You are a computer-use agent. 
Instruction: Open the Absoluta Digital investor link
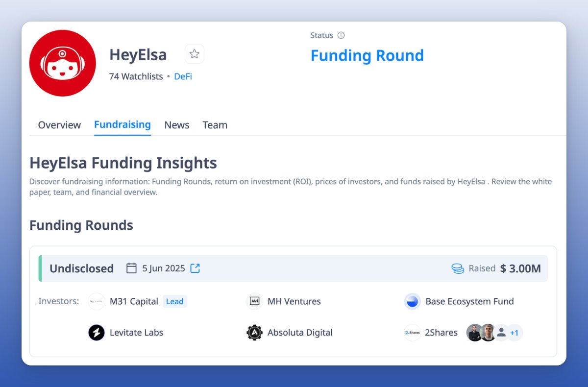tap(300, 333)
